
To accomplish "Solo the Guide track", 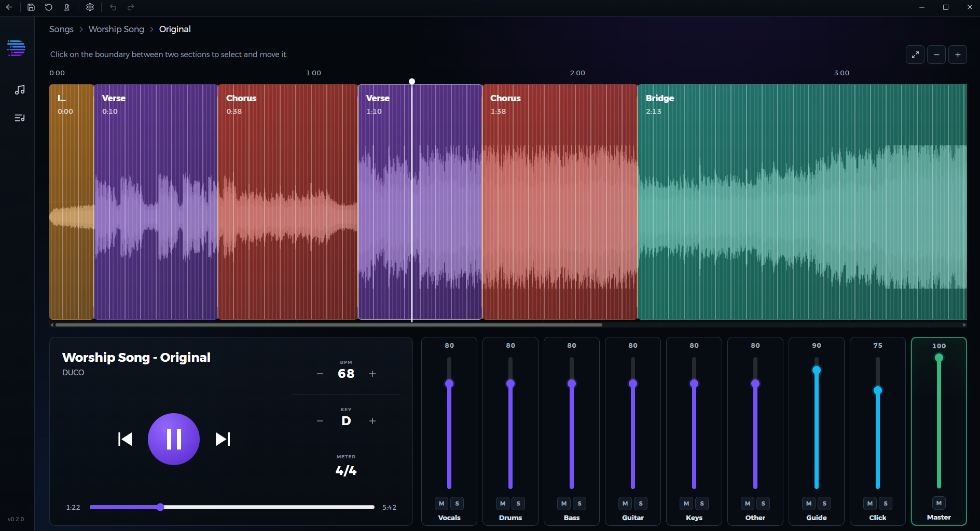I will click(x=824, y=503).
